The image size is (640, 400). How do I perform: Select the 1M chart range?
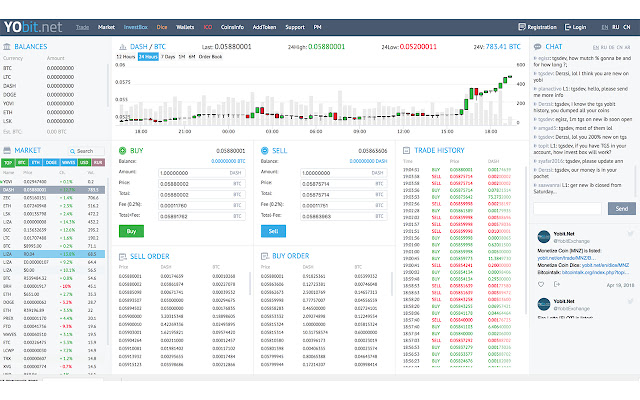click(182, 57)
